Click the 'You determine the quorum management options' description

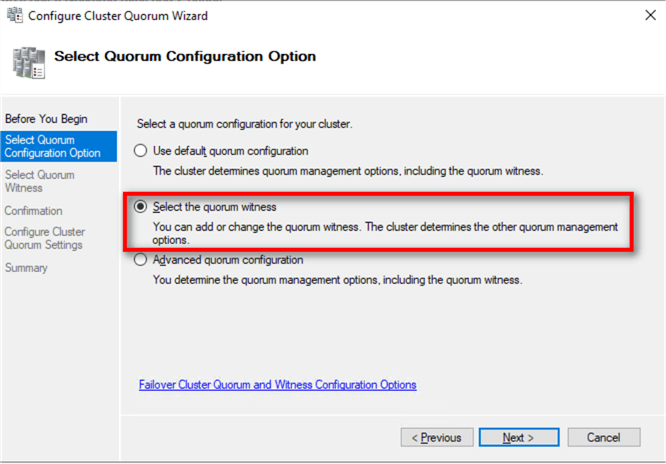point(337,280)
